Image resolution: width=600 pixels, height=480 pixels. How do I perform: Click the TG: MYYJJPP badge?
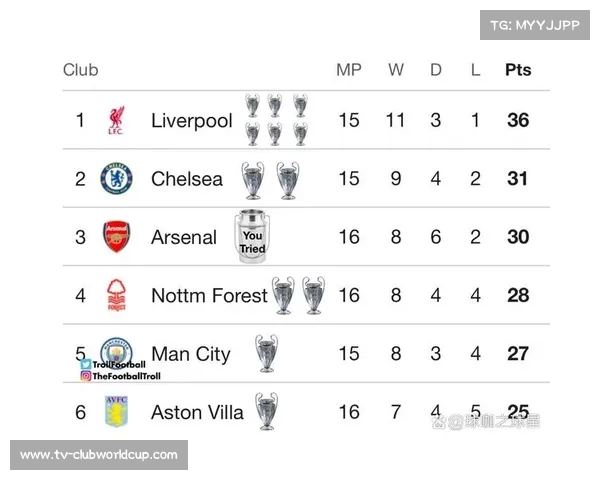coord(535,25)
